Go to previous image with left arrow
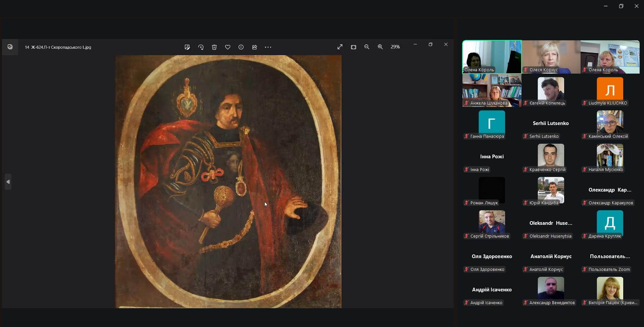Viewport: 644px width, 327px height. 8,182
